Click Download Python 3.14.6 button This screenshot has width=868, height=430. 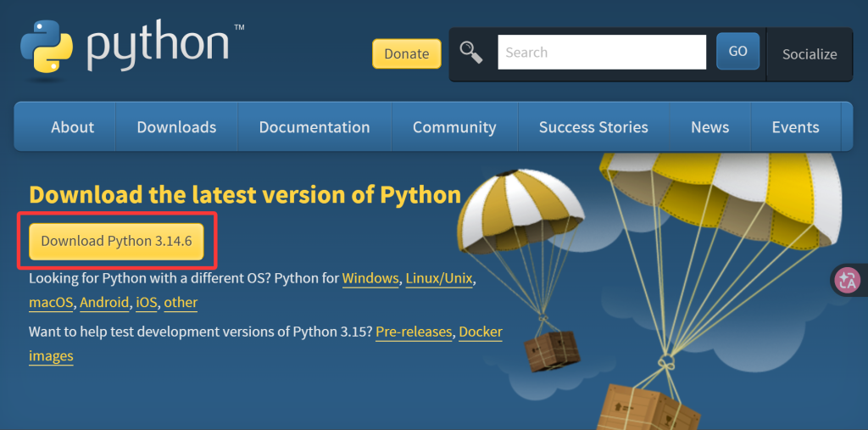tap(116, 241)
